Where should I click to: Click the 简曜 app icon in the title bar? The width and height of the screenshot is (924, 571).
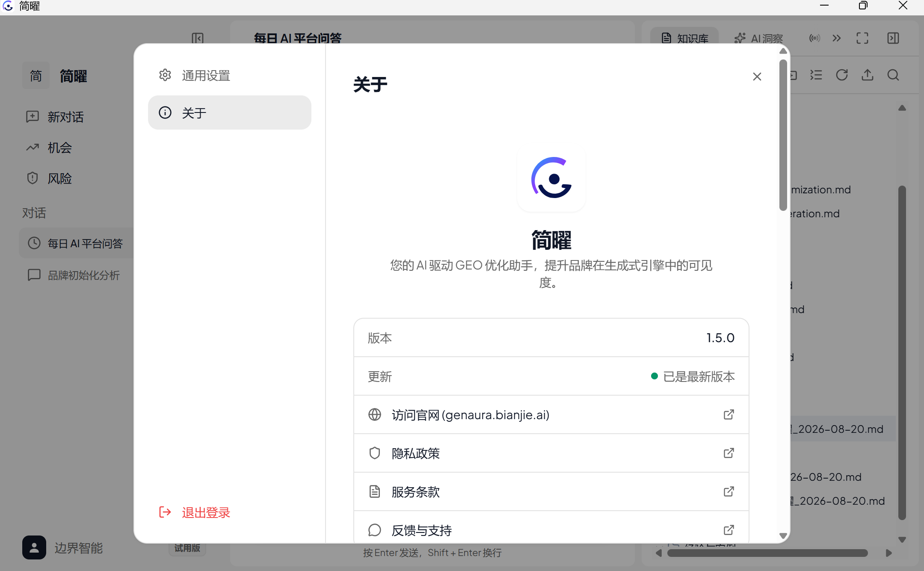tap(8, 6)
